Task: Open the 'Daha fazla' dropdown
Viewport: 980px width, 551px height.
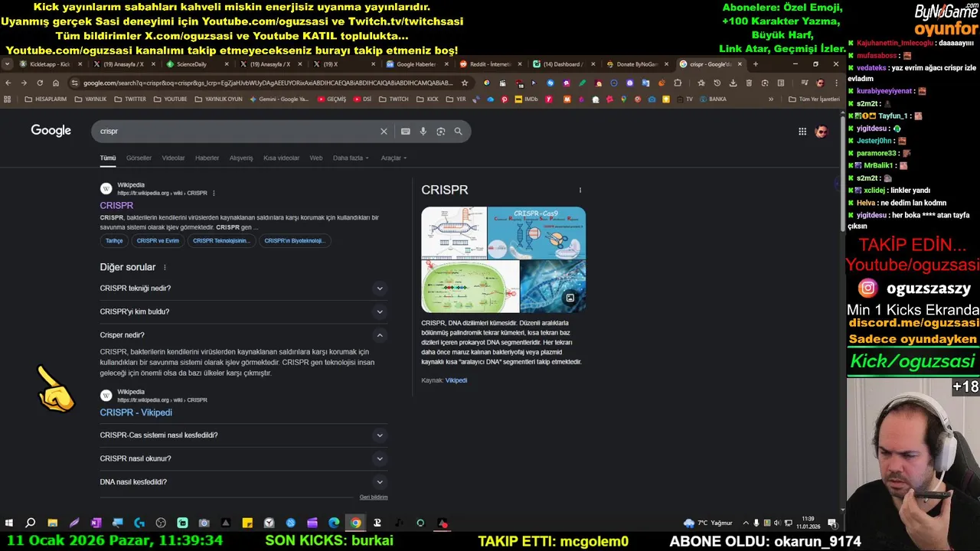Action: pyautogui.click(x=351, y=158)
